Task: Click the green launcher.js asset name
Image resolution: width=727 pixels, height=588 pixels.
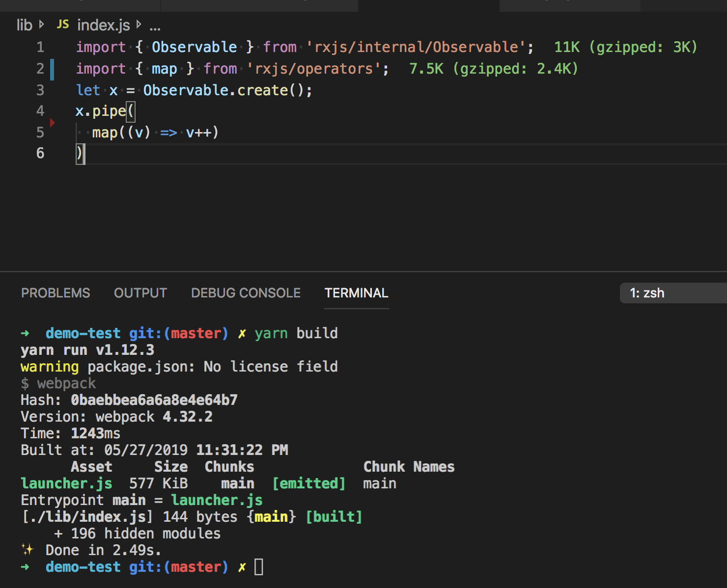Action: (66, 483)
